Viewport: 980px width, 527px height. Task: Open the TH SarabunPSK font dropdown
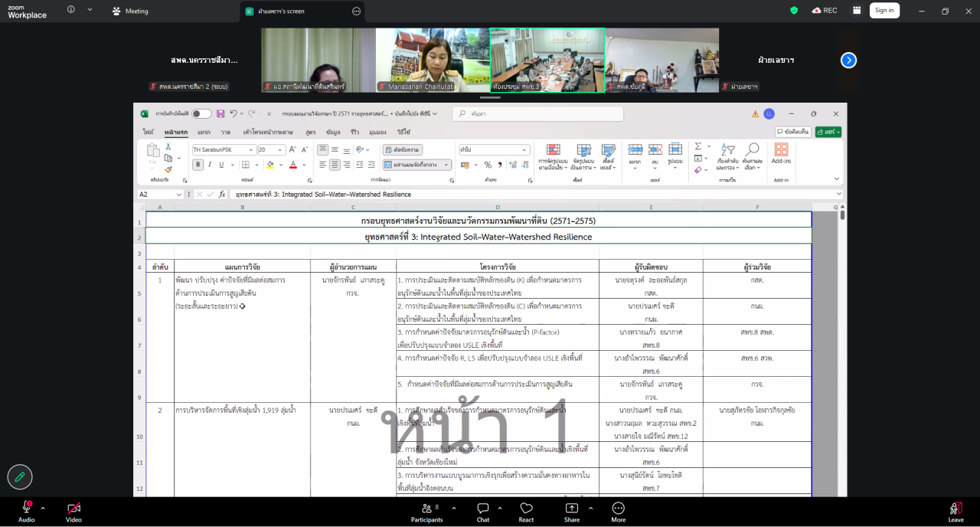pyautogui.click(x=250, y=150)
